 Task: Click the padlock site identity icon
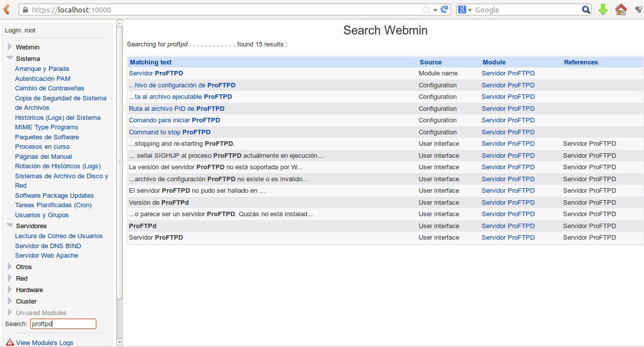click(x=25, y=10)
